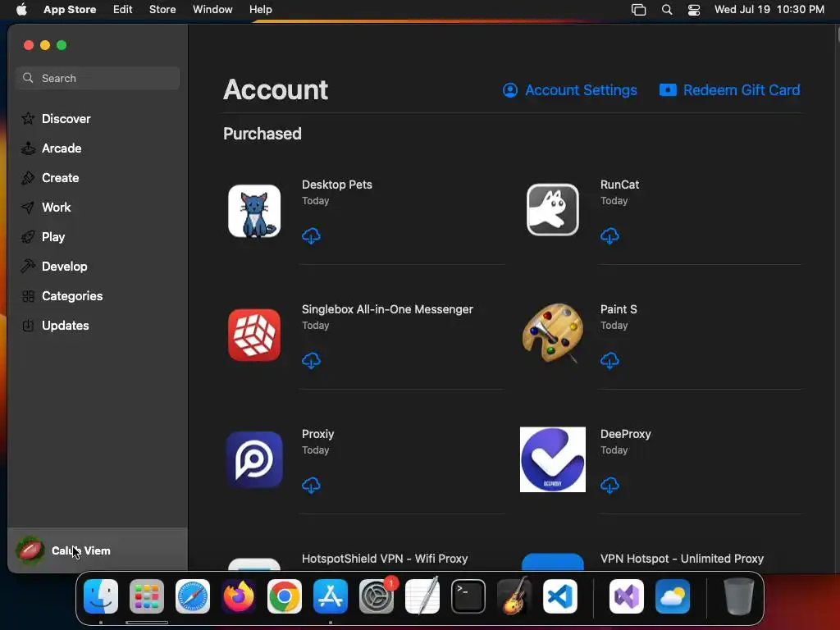Viewport: 840px width, 630px height.
Task: Open Visual Studio from the Dock
Action: (627, 596)
